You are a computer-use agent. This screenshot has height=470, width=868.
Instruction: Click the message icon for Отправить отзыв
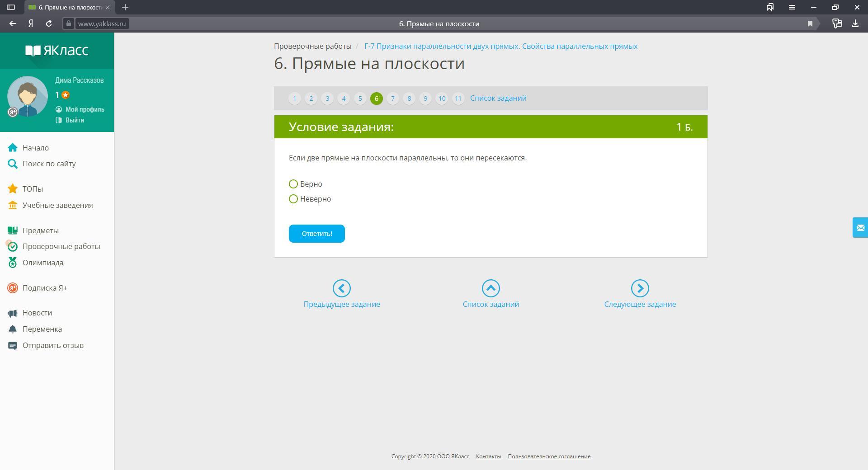coord(13,346)
